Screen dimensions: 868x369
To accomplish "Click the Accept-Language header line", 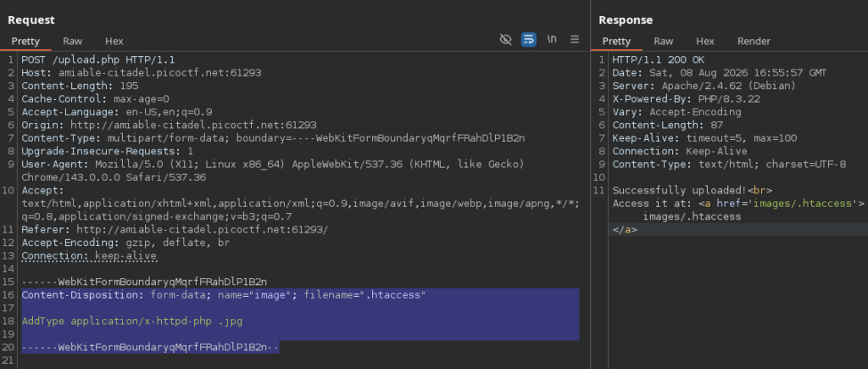I will (117, 112).
